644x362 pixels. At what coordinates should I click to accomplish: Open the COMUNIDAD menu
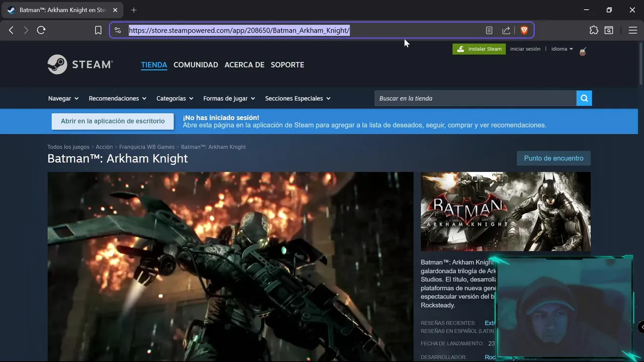[x=196, y=65]
